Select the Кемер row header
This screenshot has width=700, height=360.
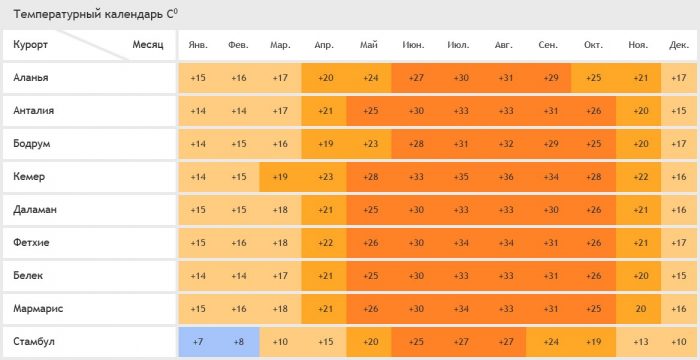tap(29, 176)
